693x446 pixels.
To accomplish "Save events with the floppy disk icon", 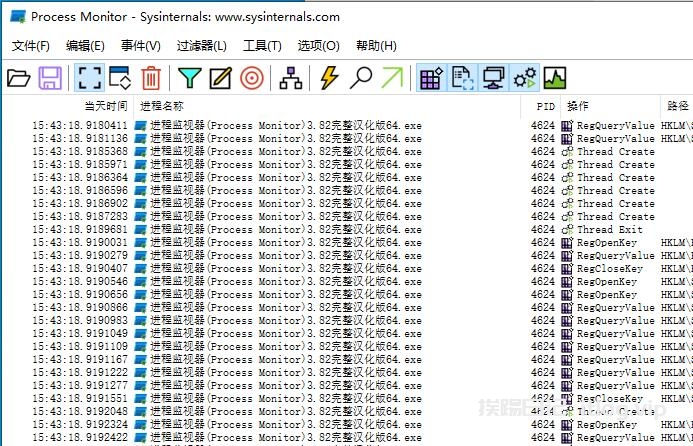I will click(50, 78).
